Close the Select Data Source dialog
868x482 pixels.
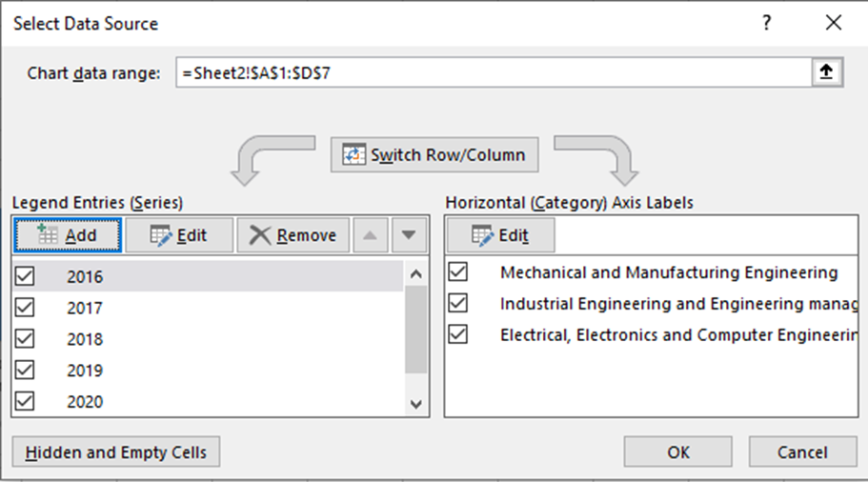[x=833, y=23]
